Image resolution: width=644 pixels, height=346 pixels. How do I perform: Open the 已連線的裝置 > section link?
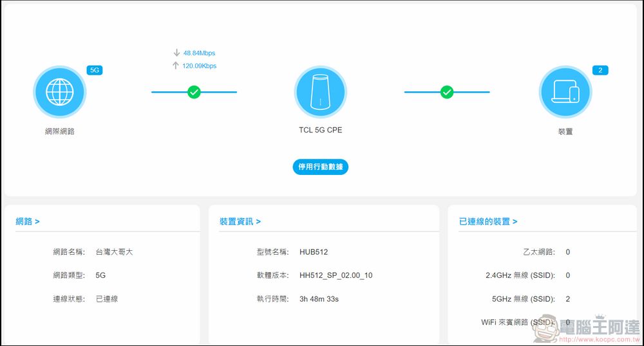pyautogui.click(x=488, y=221)
